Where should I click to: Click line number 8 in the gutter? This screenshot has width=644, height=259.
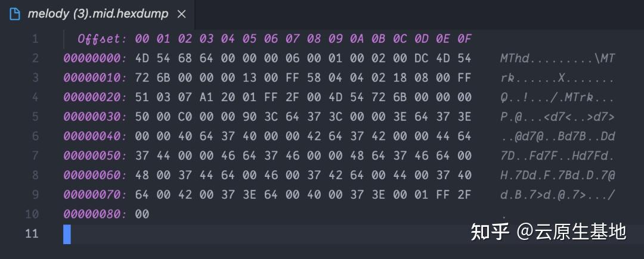(35, 175)
